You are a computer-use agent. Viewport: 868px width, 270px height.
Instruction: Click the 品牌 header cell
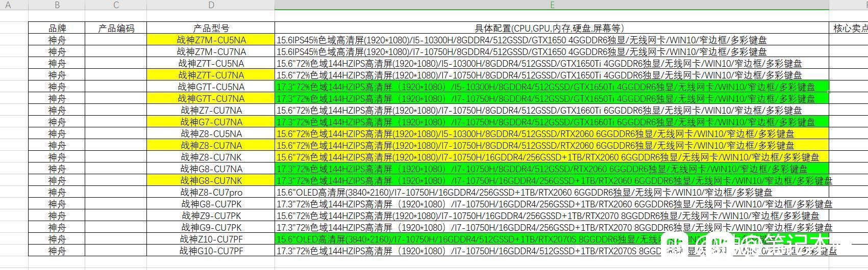[x=57, y=28]
